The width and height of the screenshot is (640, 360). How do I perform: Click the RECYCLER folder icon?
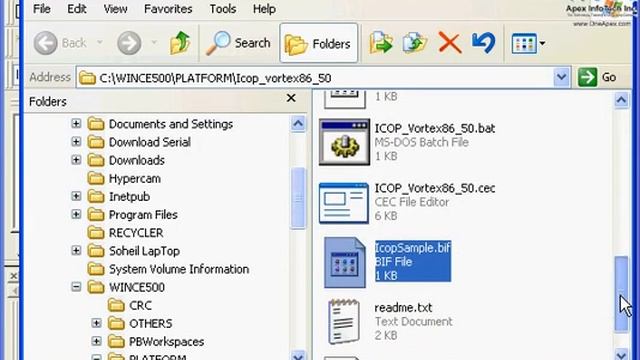(96, 233)
